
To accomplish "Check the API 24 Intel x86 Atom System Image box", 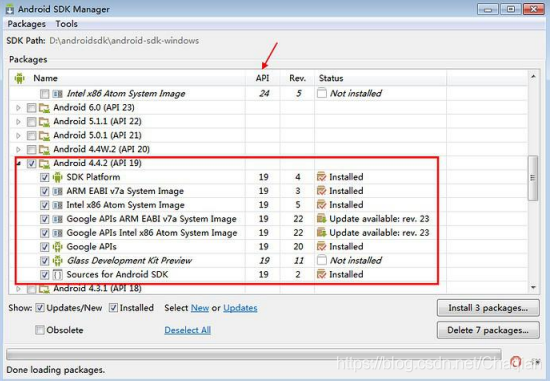I will tap(44, 94).
